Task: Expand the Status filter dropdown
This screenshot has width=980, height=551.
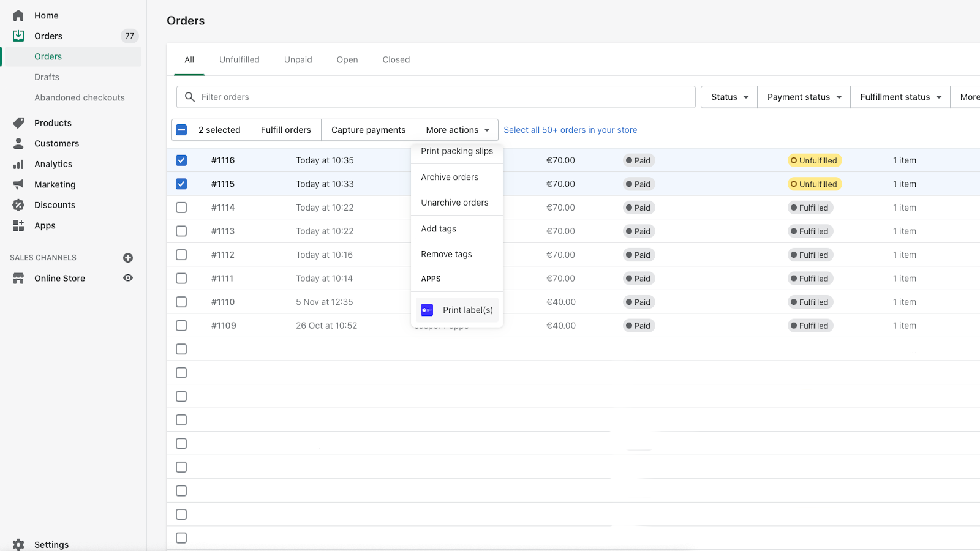Action: tap(729, 97)
